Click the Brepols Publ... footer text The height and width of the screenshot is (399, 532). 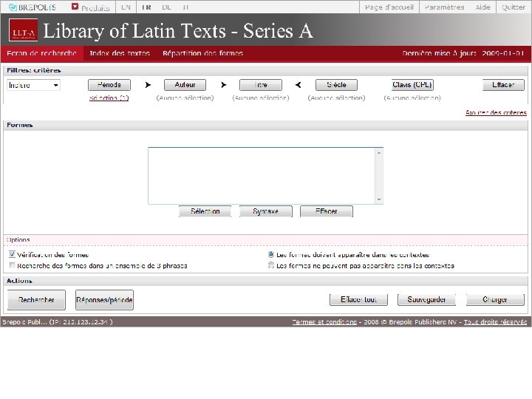(24, 322)
